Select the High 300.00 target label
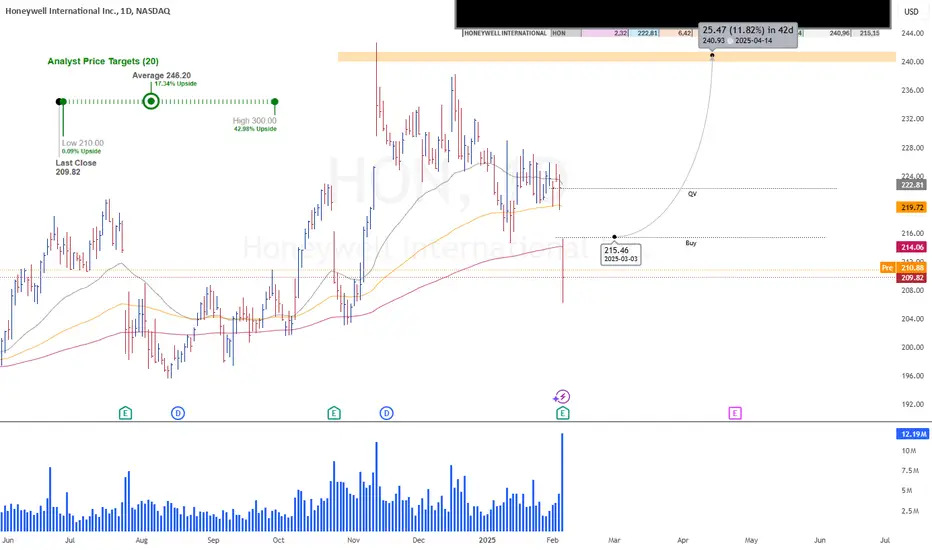Image resolution: width=932 pixels, height=550 pixels. 254,121
